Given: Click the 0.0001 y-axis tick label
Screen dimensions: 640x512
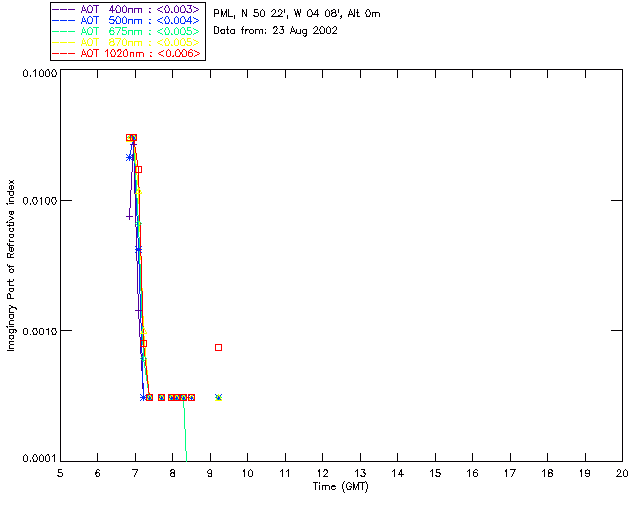Looking at the screenshot, I should [x=39, y=459].
